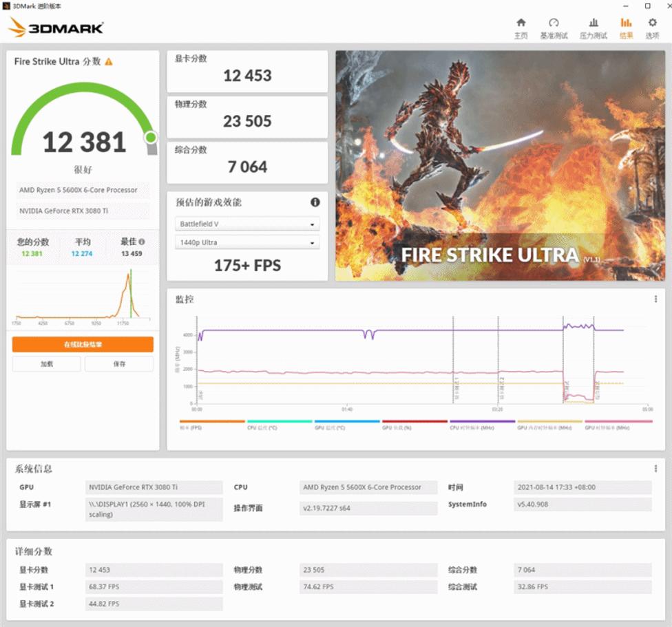Click the warning triangle next to Fire Strike Ultra score
The image size is (672, 627).
click(x=109, y=62)
